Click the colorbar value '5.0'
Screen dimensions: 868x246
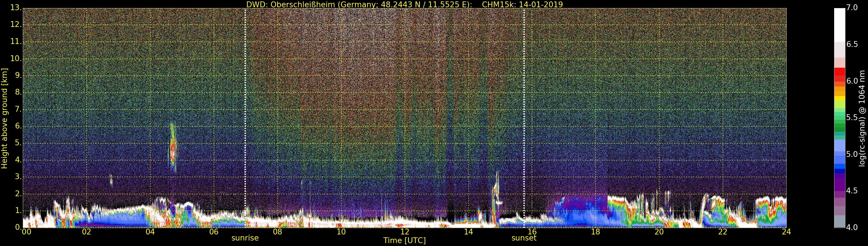852,154
